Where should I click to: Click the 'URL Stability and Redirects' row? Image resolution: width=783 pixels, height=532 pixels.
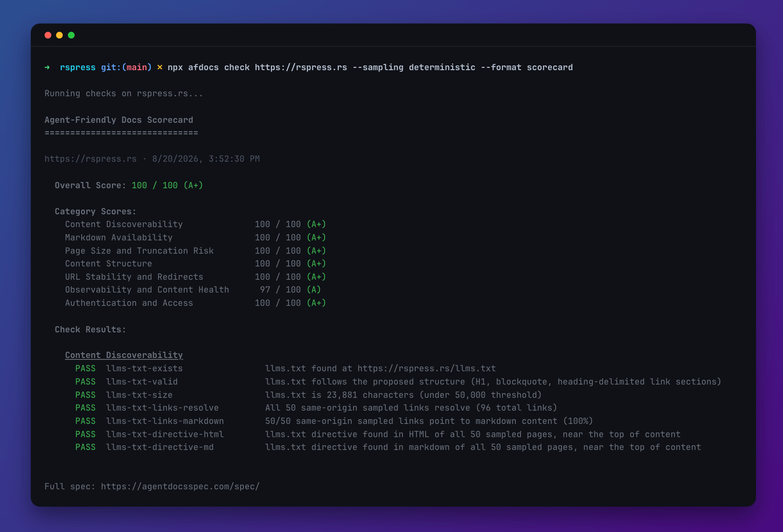click(196, 277)
